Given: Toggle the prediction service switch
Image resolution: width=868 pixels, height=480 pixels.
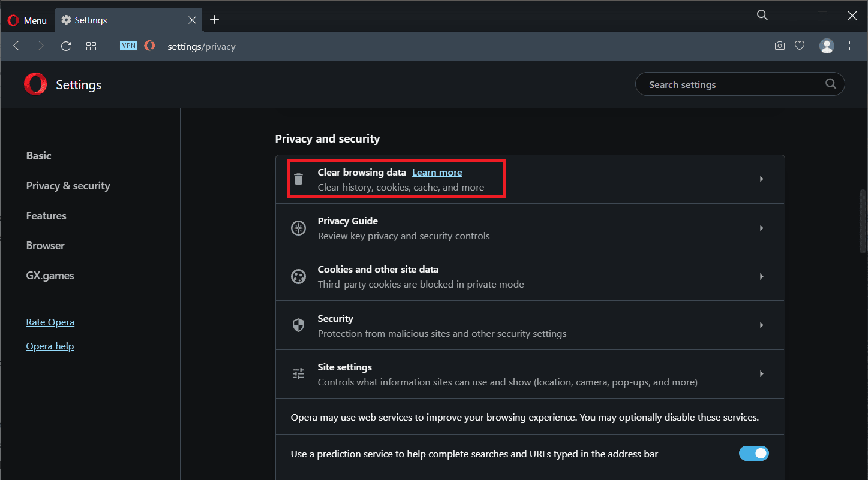Looking at the screenshot, I should (753, 454).
